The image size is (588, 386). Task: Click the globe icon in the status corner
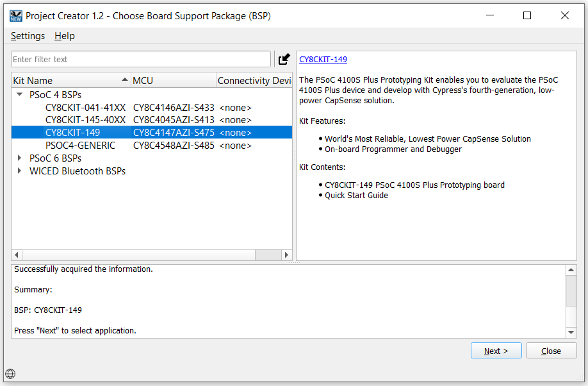click(10, 374)
